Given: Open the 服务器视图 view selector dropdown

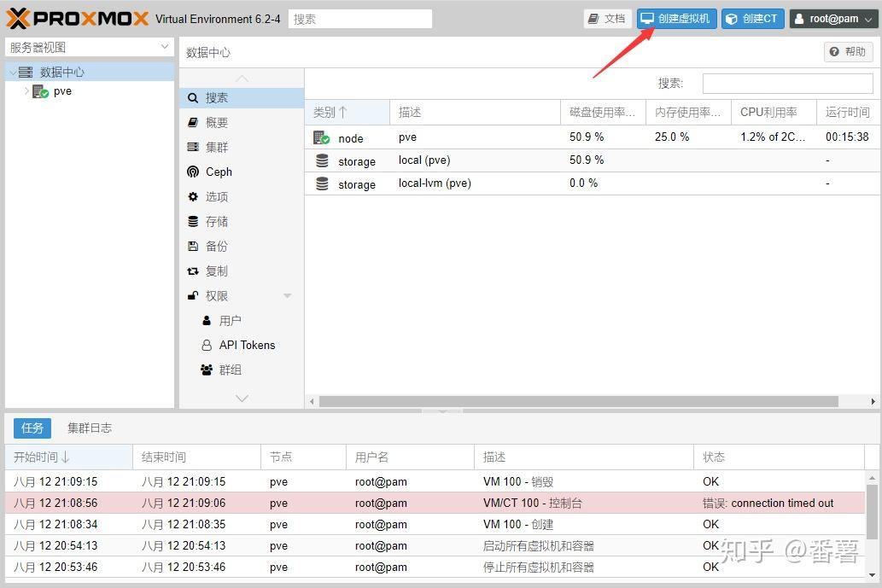Looking at the screenshot, I should (90, 47).
